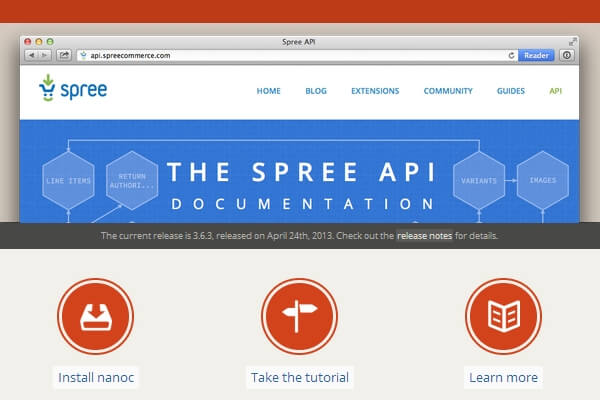Click the Install nanoc link
Image resolution: width=600 pixels, height=400 pixels.
tap(96, 377)
